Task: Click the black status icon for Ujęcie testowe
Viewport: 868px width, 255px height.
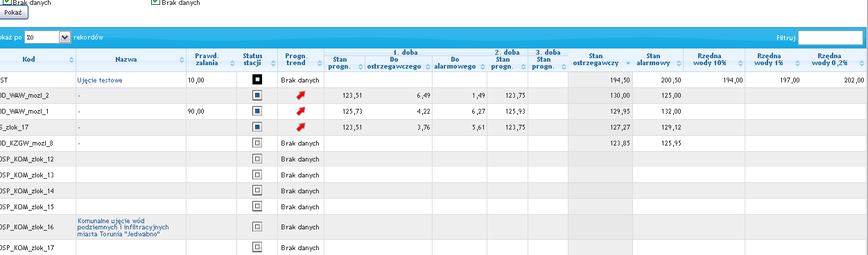Action: point(257,80)
